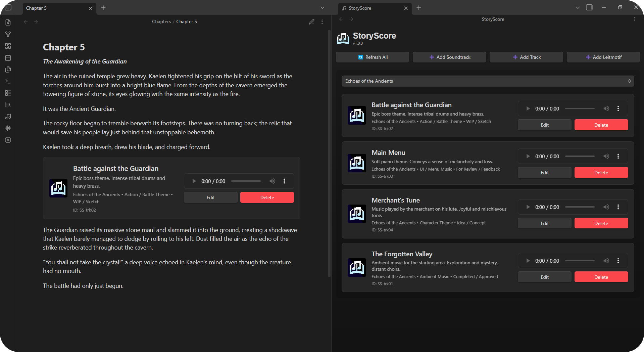
Task: Open the terminal command icon in left sidebar
Action: 8,81
